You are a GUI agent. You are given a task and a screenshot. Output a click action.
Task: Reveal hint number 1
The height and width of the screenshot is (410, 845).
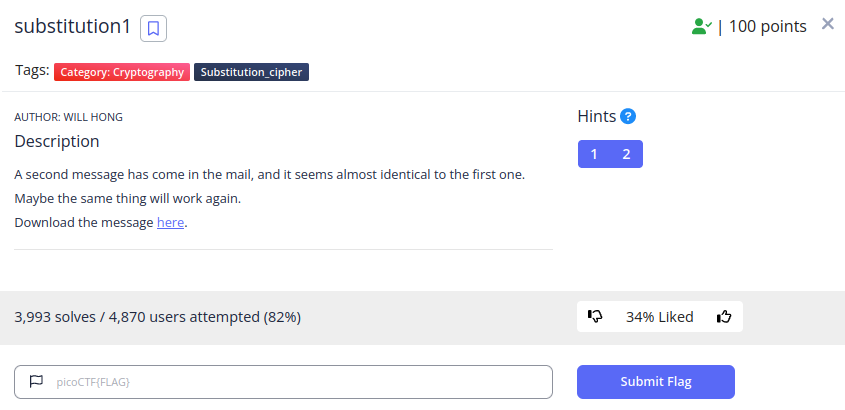click(x=594, y=155)
